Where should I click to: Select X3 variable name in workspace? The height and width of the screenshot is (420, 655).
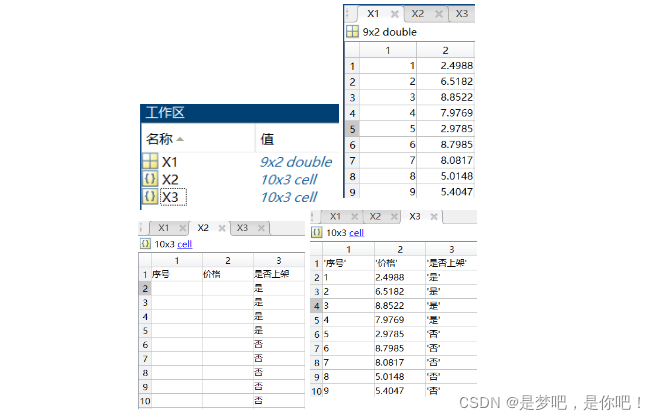[170, 197]
